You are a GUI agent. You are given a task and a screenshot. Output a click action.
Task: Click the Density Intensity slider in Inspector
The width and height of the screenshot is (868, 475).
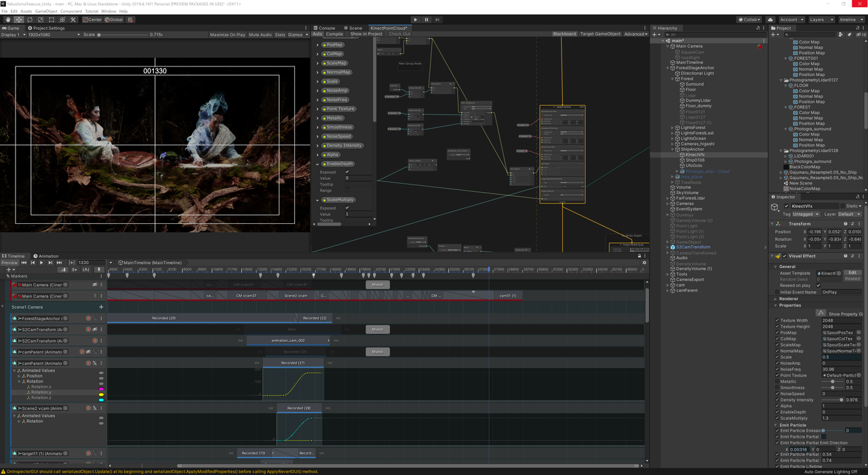(x=833, y=400)
